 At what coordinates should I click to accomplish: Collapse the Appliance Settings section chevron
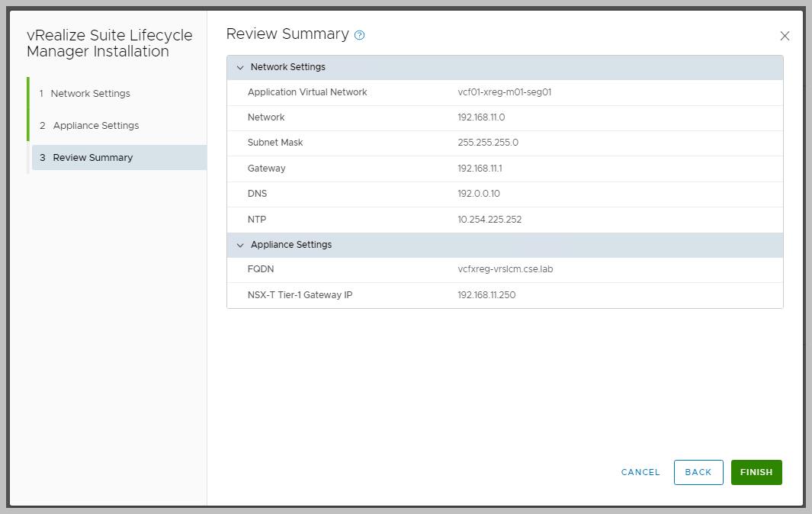click(240, 246)
